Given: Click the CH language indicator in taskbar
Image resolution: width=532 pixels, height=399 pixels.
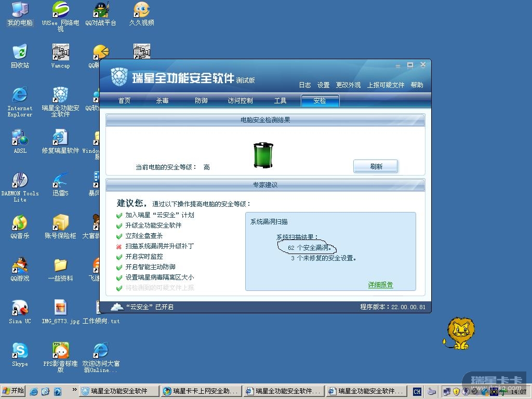Looking at the screenshot, I should 417,392.
